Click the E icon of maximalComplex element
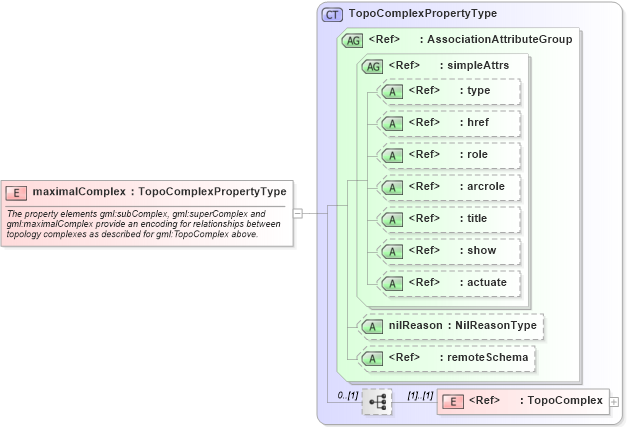The width and height of the screenshot is (627, 427). click(16, 193)
